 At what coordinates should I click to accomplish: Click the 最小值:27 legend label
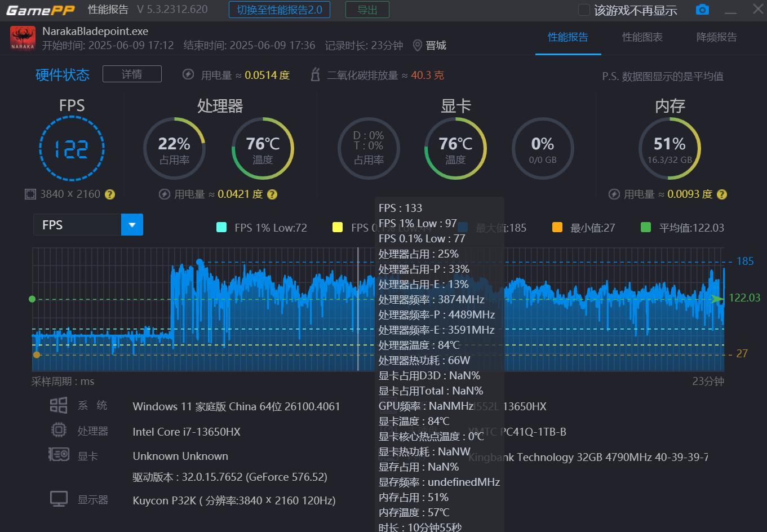(x=592, y=228)
